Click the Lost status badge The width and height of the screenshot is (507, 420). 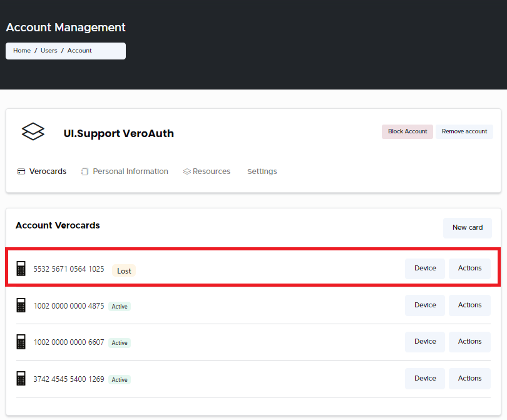123,270
